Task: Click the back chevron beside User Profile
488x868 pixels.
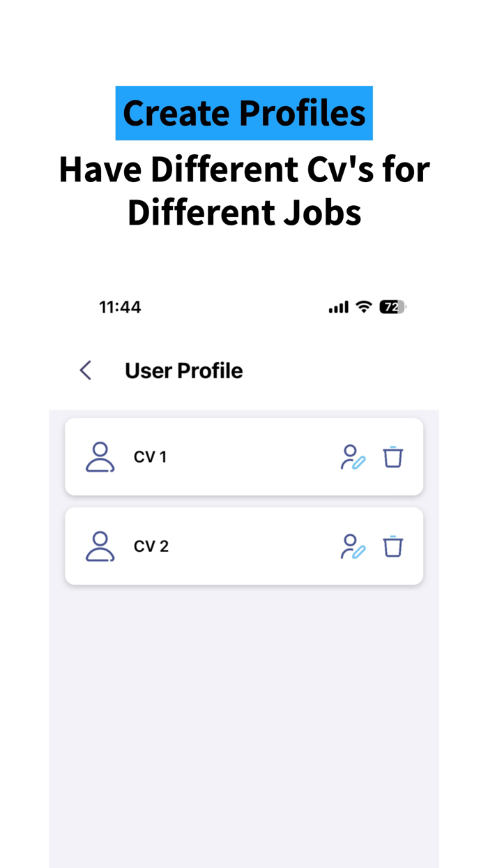Action: point(85,370)
